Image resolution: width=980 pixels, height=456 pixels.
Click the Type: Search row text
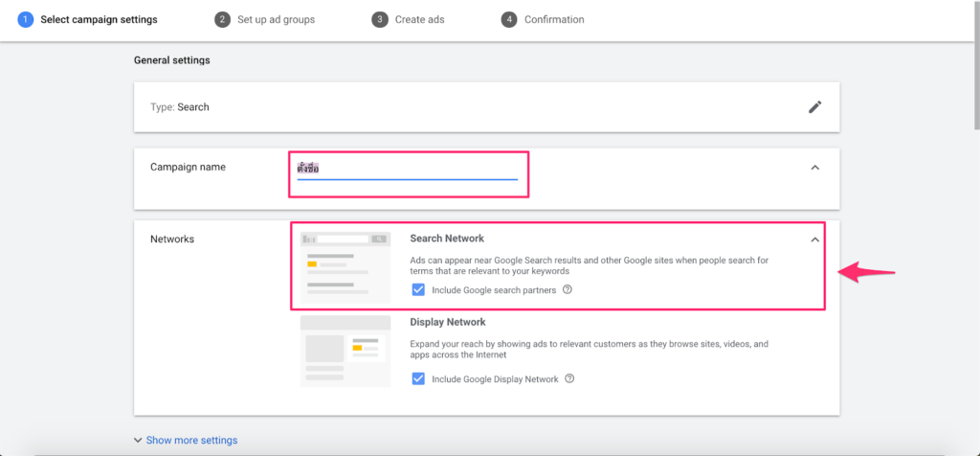pos(180,107)
